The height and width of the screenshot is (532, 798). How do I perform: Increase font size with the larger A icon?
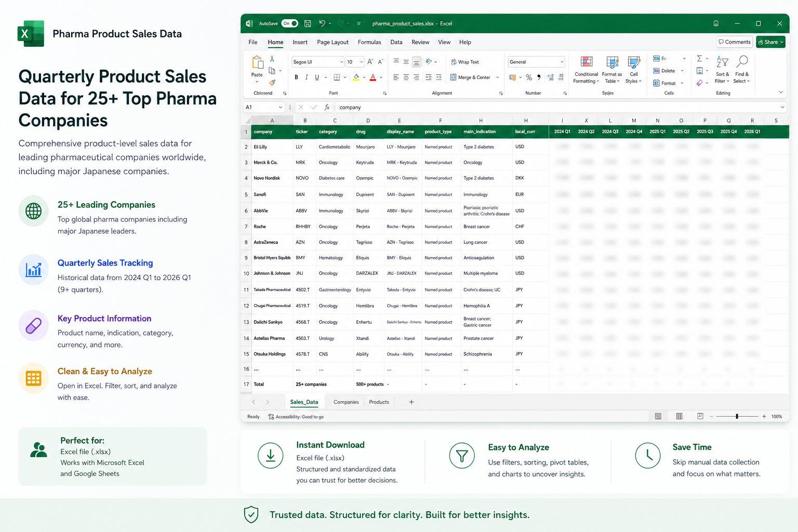click(x=370, y=62)
